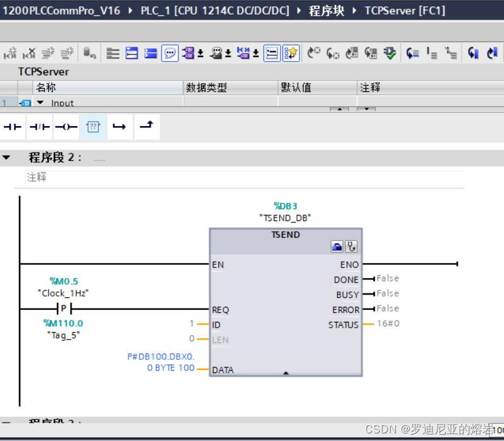The height and width of the screenshot is (441, 504).
Task: Click the "Tag_5" tag name
Action: pyautogui.click(x=63, y=335)
